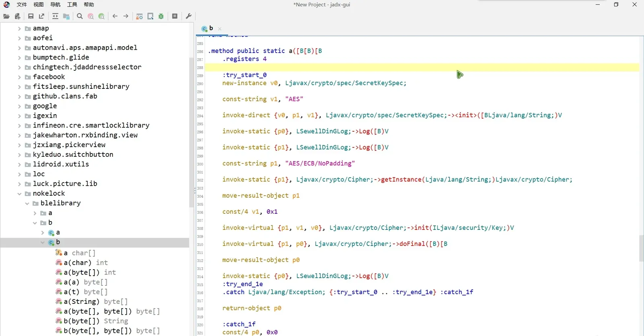
Task: Click the open file folder icon
Action: [x=6, y=16]
